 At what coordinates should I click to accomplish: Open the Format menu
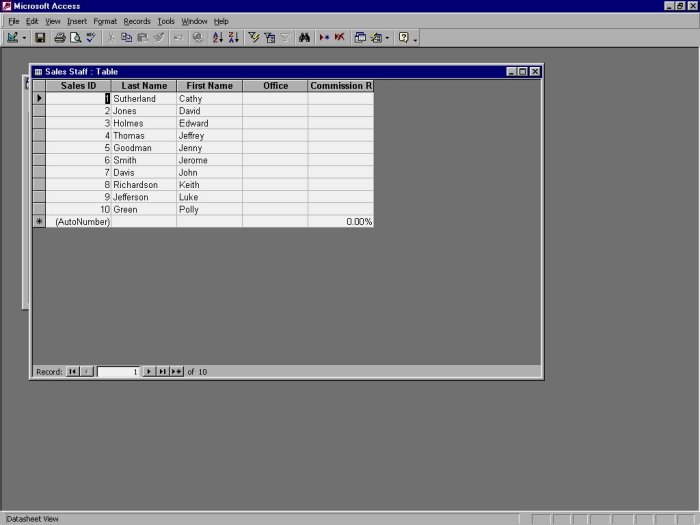[105, 21]
